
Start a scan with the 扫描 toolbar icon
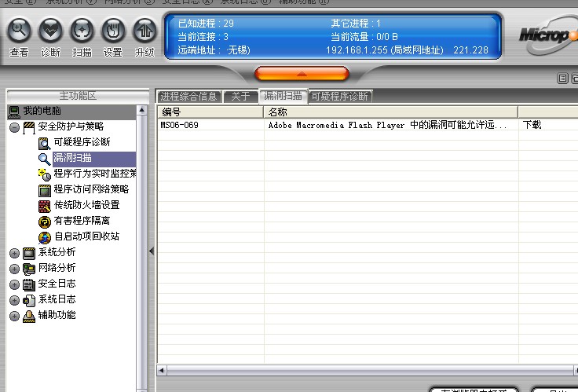click(x=82, y=31)
